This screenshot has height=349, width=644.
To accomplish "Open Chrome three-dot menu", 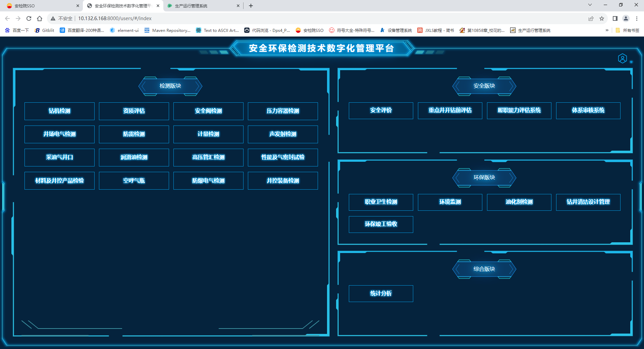I will tap(637, 18).
